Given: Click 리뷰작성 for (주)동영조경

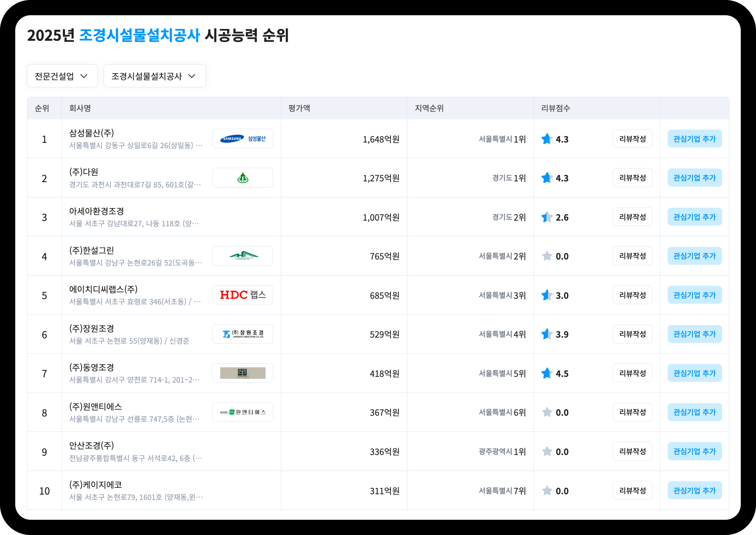Looking at the screenshot, I should 633,373.
